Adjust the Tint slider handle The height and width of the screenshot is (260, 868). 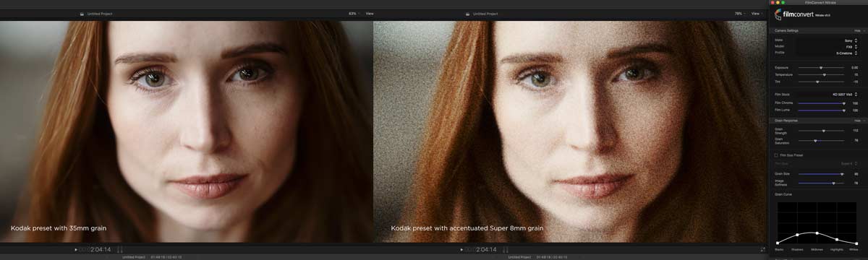pyautogui.click(x=817, y=82)
